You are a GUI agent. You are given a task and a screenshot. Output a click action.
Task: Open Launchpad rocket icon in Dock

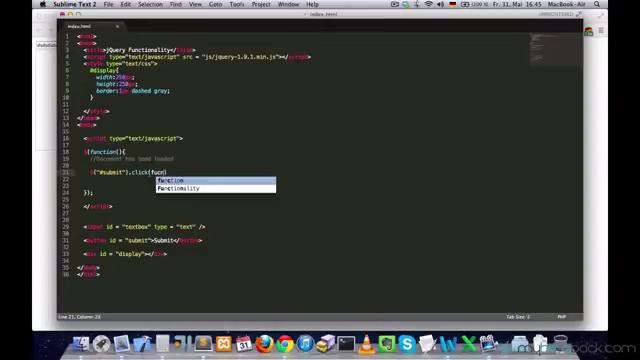point(101,344)
